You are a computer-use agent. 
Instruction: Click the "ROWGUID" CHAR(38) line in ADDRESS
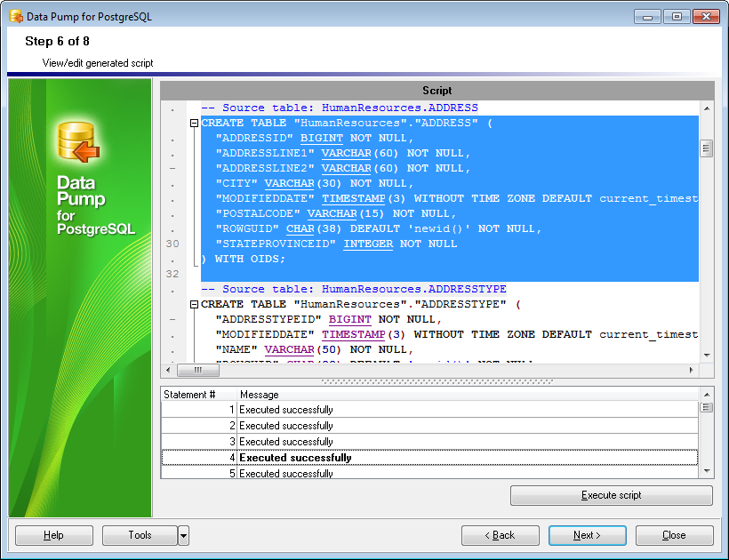[x=379, y=228]
